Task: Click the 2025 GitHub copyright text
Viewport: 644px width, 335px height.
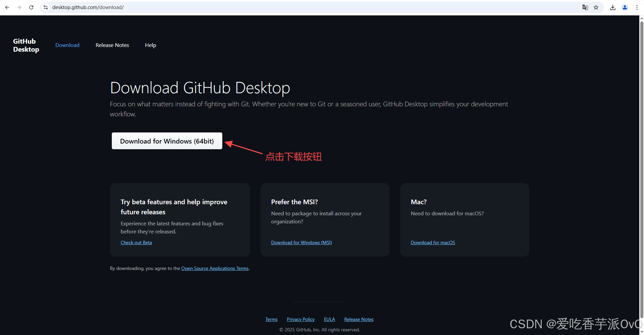Action: point(319,330)
